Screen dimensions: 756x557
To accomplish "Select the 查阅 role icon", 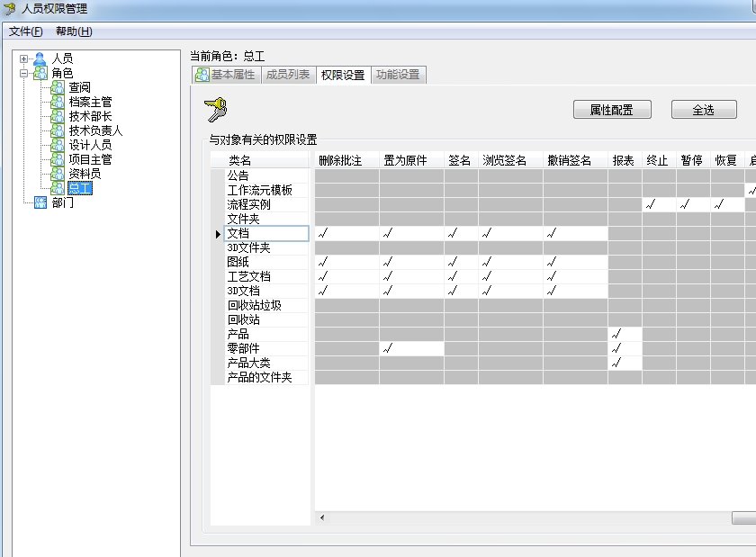I will 58,87.
